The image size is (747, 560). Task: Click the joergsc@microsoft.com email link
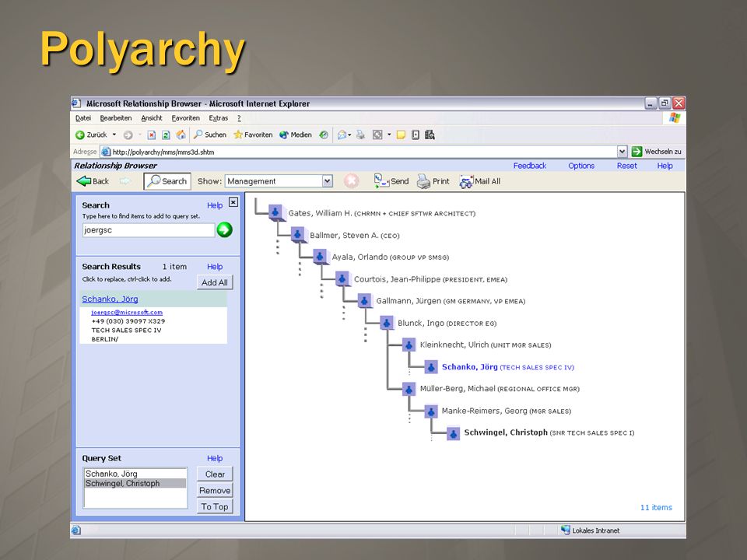coord(127,313)
